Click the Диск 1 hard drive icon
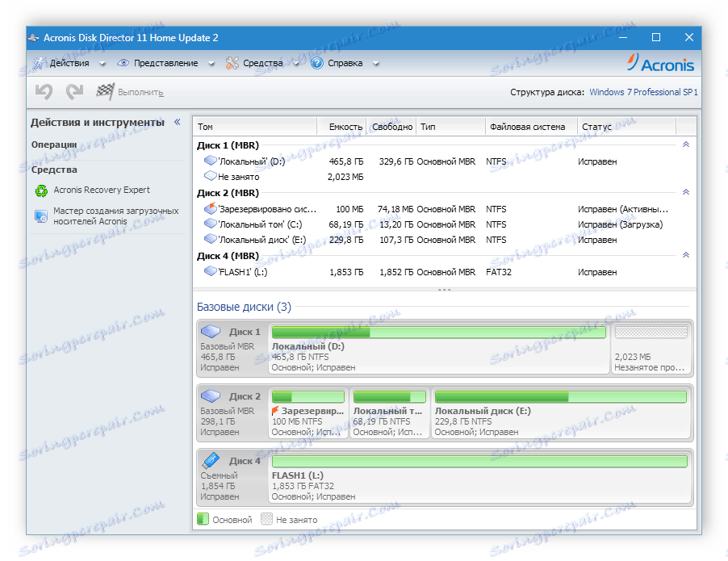The height and width of the screenshot is (561, 728). 211,331
